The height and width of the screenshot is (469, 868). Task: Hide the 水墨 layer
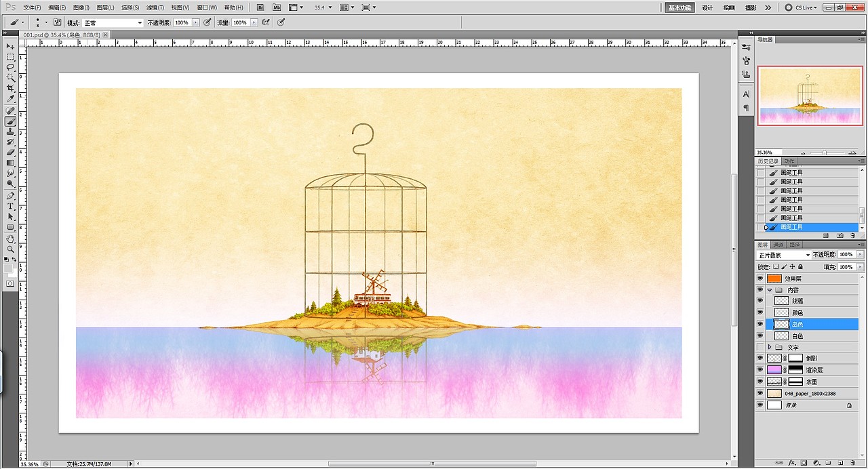pos(759,382)
